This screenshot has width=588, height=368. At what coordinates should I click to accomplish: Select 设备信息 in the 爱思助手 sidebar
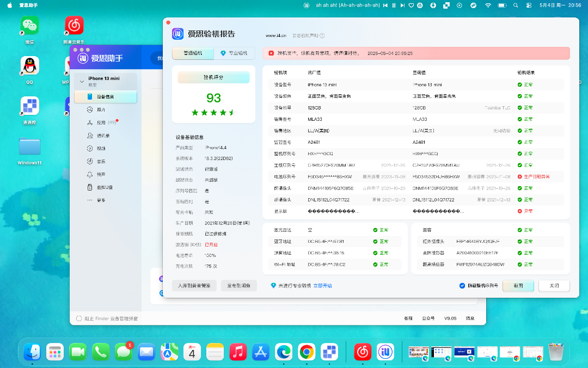(x=106, y=96)
